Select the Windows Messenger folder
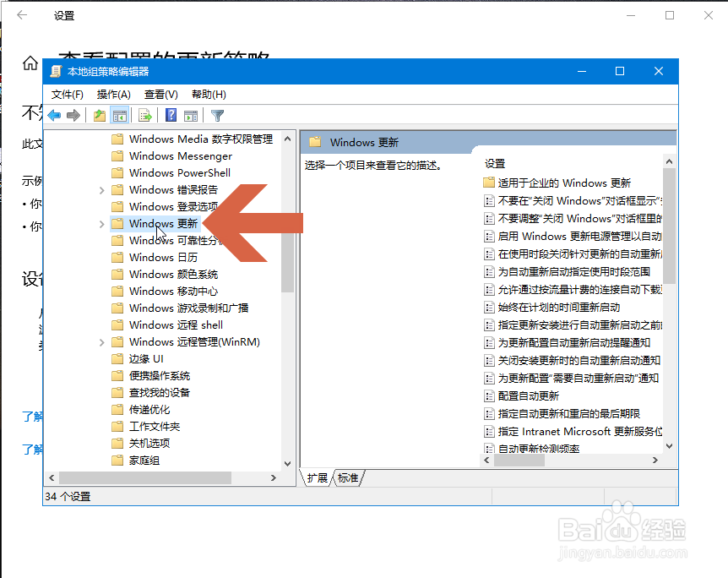This screenshot has height=578, width=728. tap(181, 156)
